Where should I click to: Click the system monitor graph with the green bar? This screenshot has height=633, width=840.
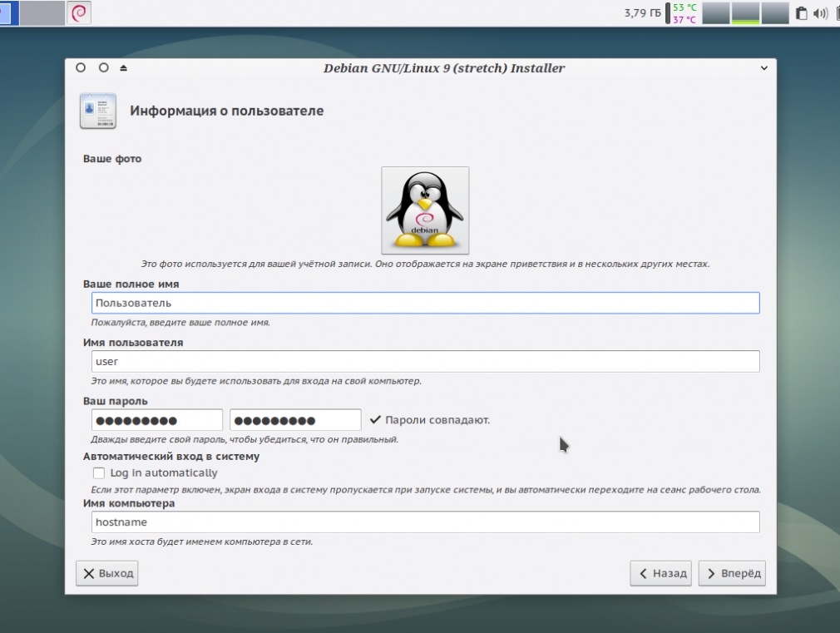point(746,13)
